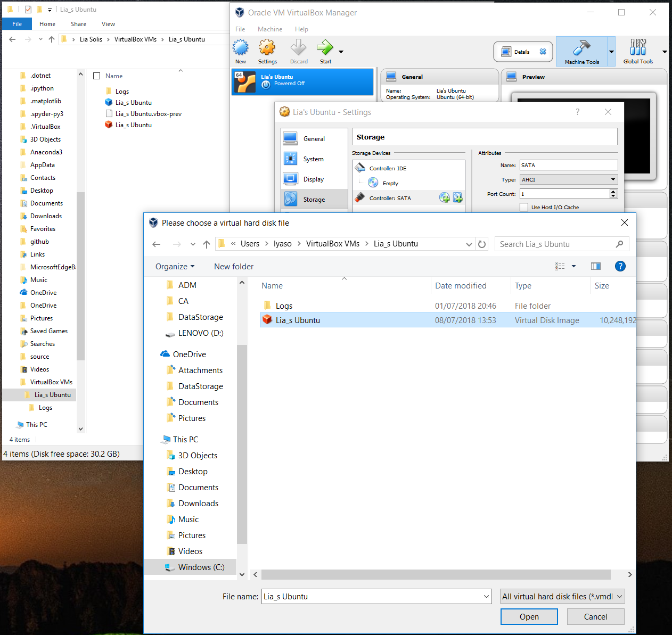Screen dimensions: 672x635
Task: Open the Machine menu in VirtualBox Manager
Action: click(x=270, y=29)
